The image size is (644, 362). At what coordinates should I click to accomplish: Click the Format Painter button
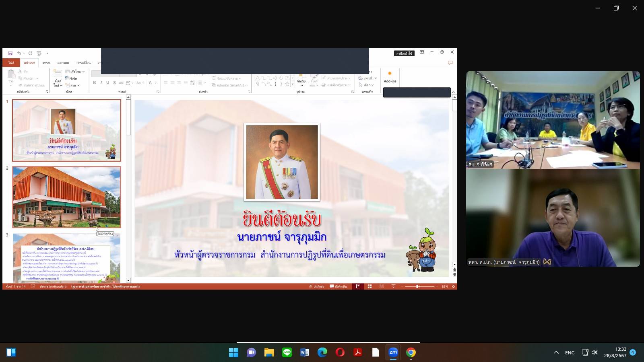31,85
